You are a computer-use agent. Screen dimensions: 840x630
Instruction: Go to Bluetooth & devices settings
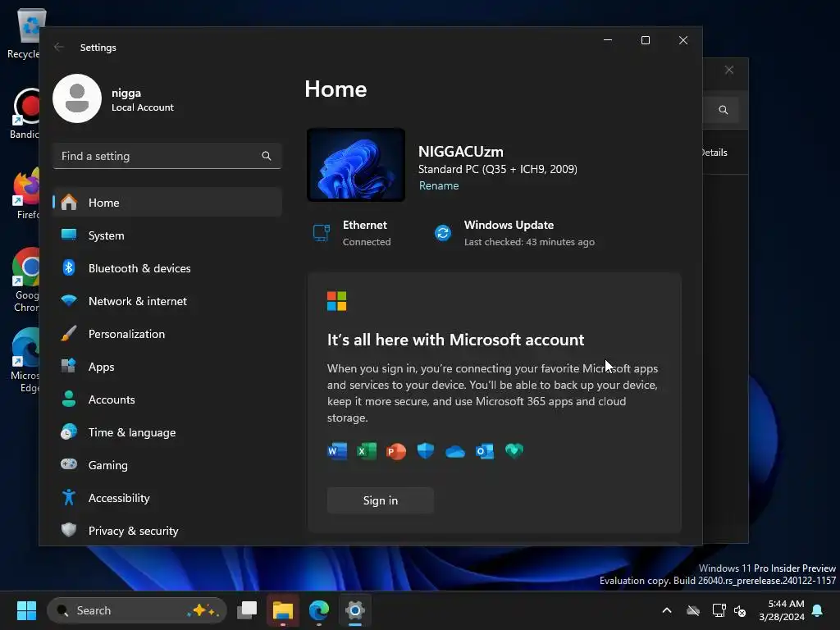(x=167, y=268)
